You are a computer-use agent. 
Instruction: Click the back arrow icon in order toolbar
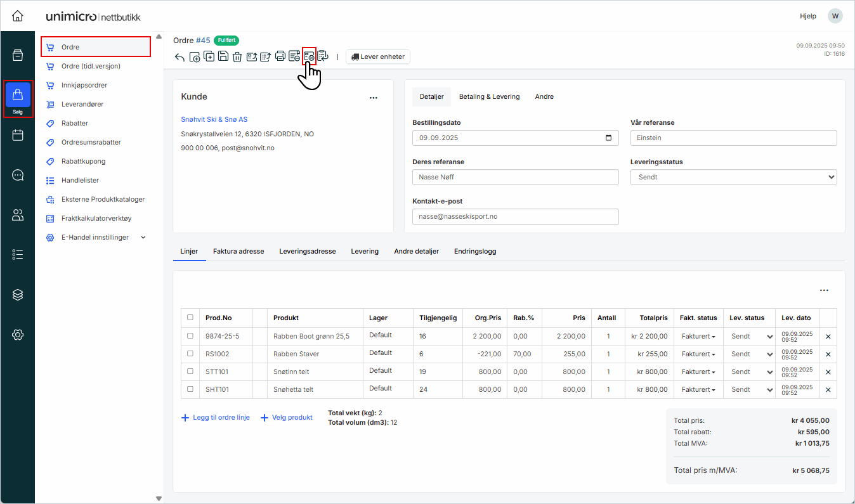pyautogui.click(x=179, y=57)
